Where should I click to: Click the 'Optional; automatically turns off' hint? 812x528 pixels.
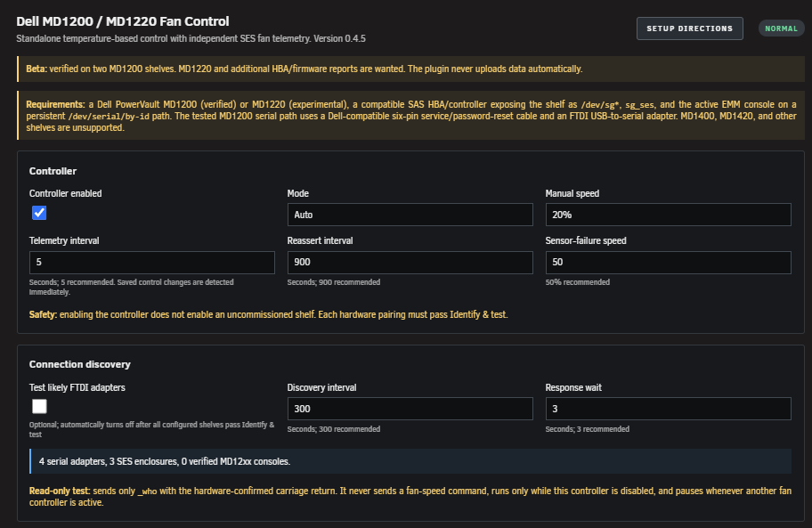[x=151, y=430]
